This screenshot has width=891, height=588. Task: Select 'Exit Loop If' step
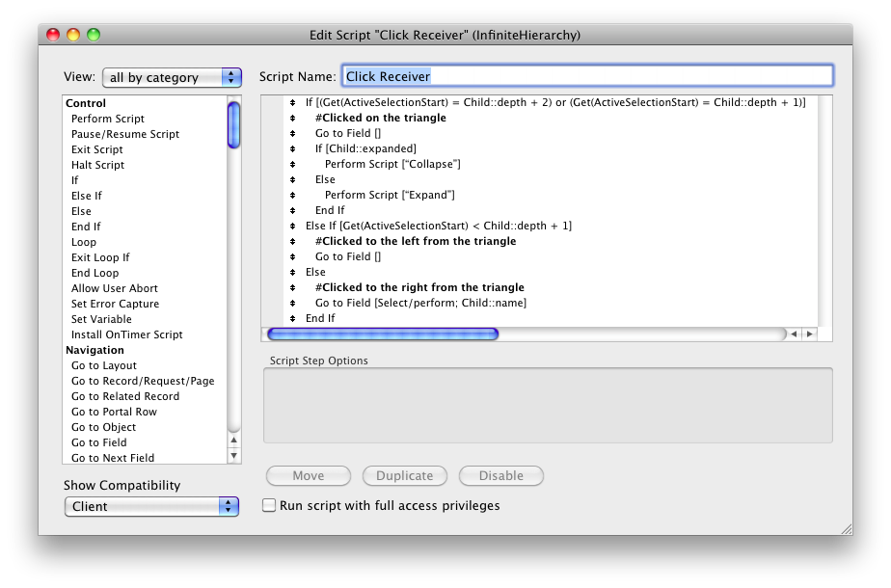click(x=100, y=257)
